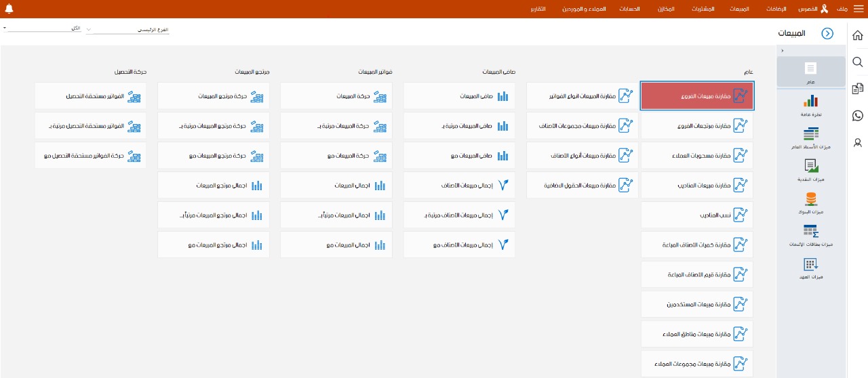Click the user profile icon
The image size is (868, 378).
pos(857,142)
